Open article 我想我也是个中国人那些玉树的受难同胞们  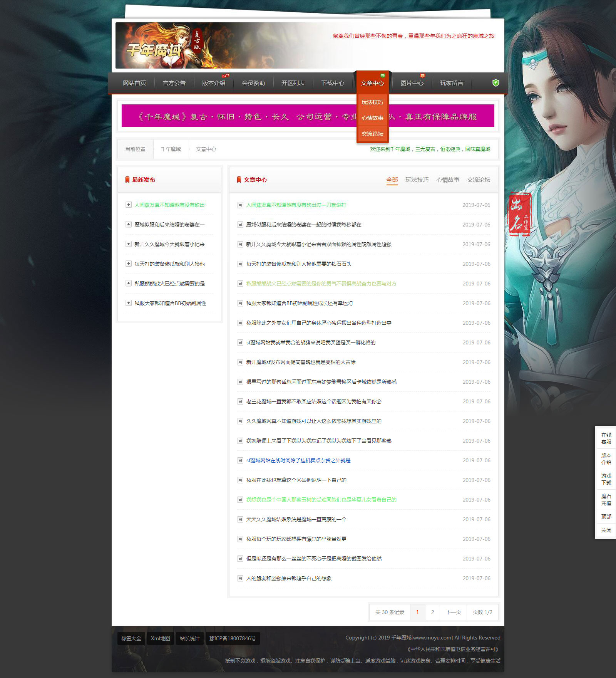click(321, 500)
